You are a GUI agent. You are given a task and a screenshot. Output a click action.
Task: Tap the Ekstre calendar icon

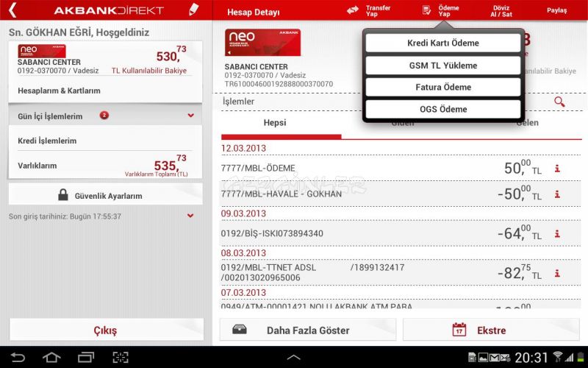point(459,330)
